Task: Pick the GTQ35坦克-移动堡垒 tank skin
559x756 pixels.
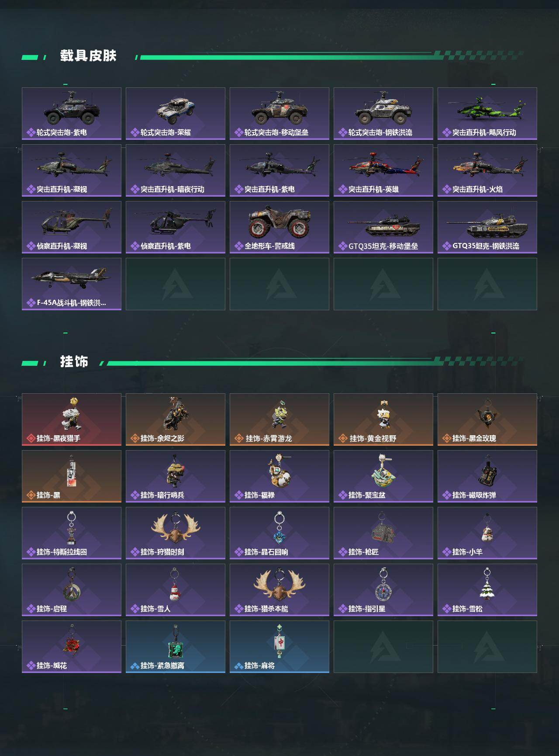Action: click(x=383, y=227)
